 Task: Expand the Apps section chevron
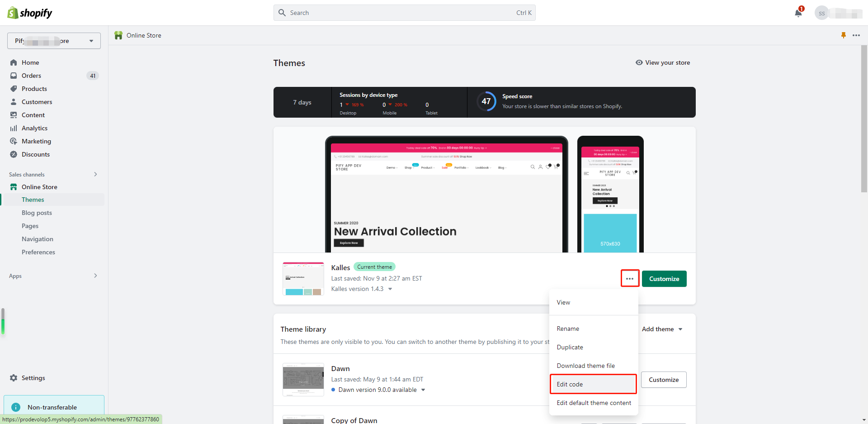(x=95, y=276)
